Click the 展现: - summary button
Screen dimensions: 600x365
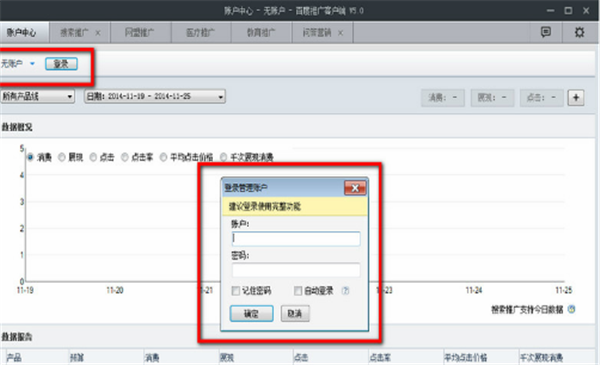click(x=492, y=98)
